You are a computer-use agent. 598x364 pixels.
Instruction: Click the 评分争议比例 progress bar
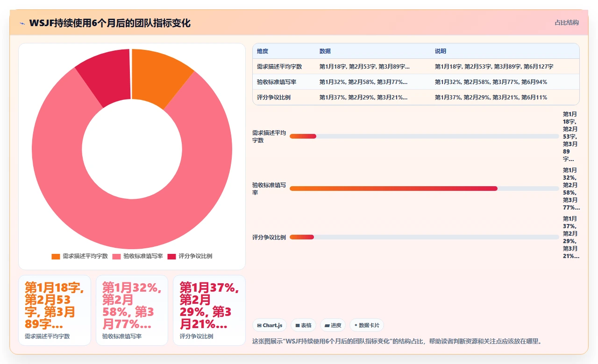click(424, 237)
